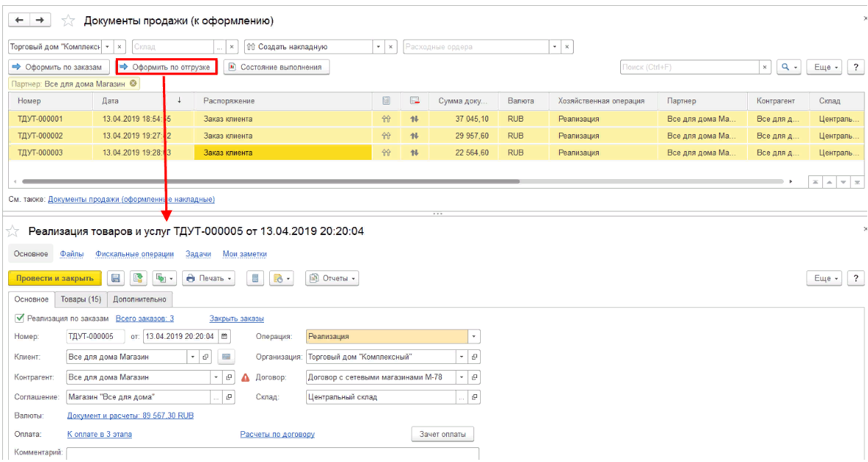Click the save (floppy disk) icon
This screenshot has width=868, height=462.
coord(115,279)
